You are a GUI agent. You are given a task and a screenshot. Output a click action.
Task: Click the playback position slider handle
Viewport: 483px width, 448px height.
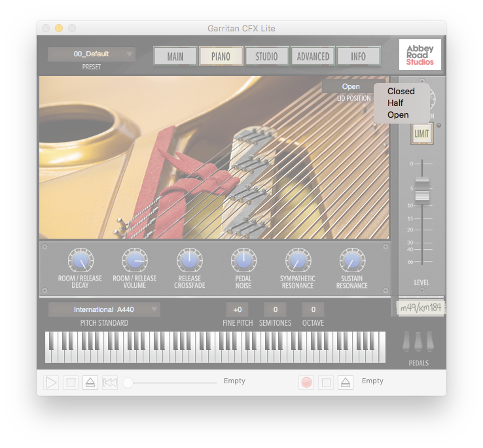(x=128, y=383)
